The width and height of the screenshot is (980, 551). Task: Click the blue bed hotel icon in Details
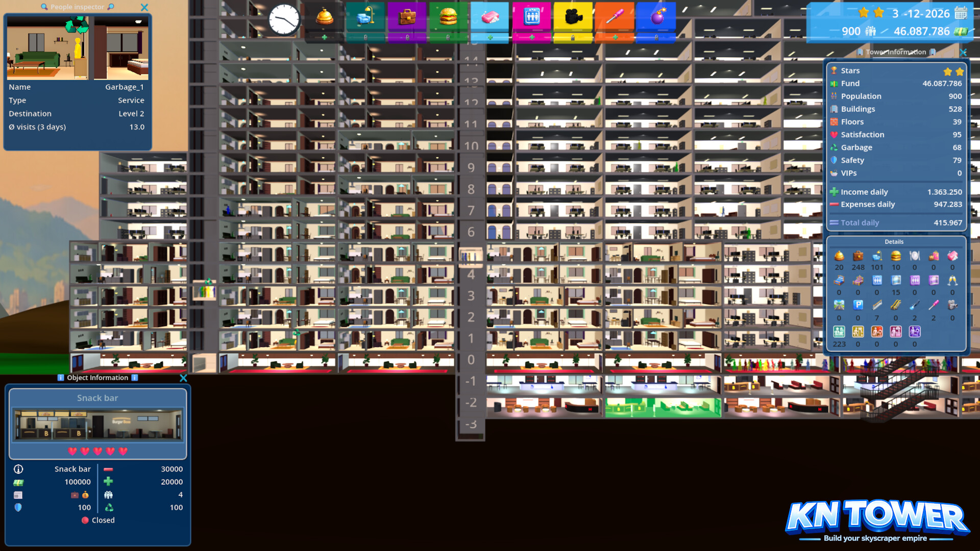tap(839, 281)
